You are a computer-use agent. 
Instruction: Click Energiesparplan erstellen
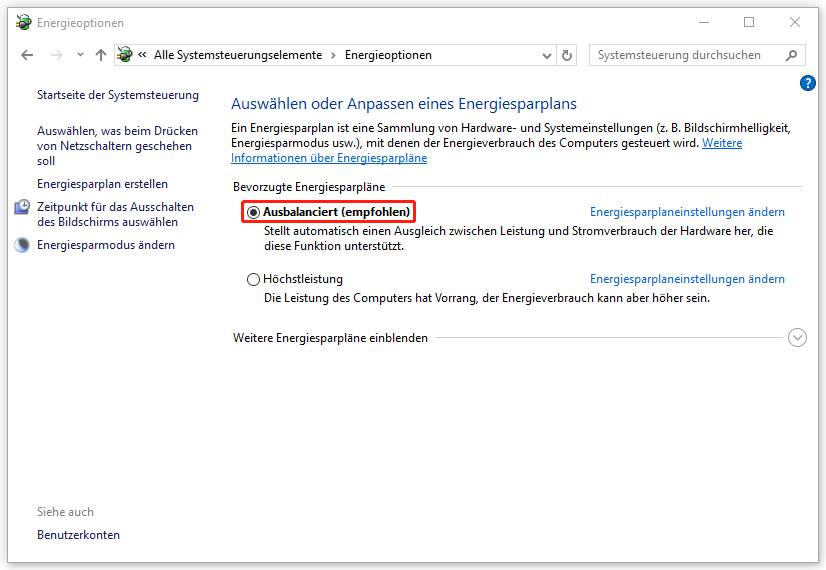pyautogui.click(x=103, y=184)
